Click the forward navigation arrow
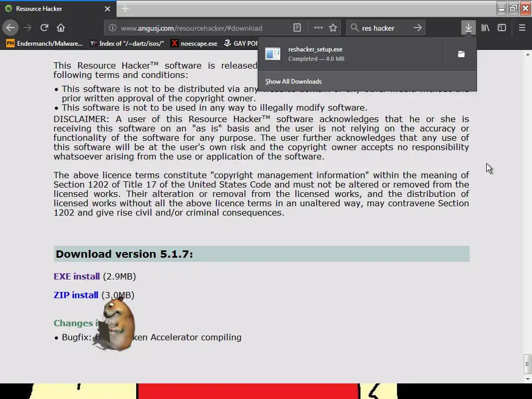 pyautogui.click(x=28, y=28)
